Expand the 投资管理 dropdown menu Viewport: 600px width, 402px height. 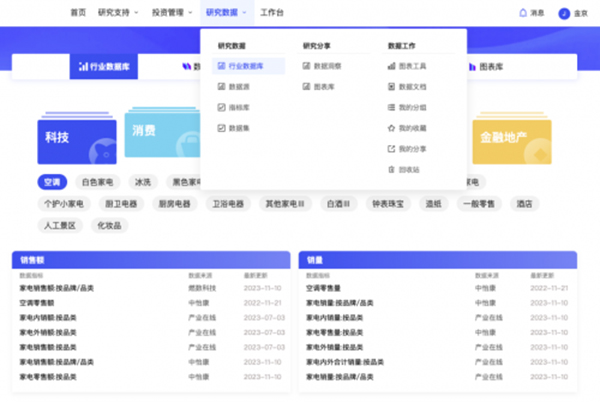point(172,13)
